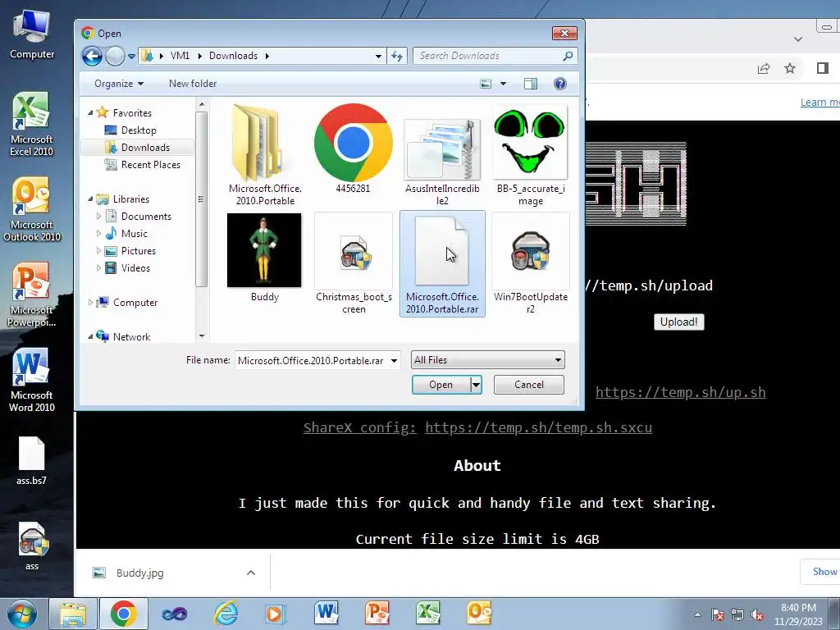840x630 pixels.
Task: Select Downloads under Favorites
Action: 145,148
